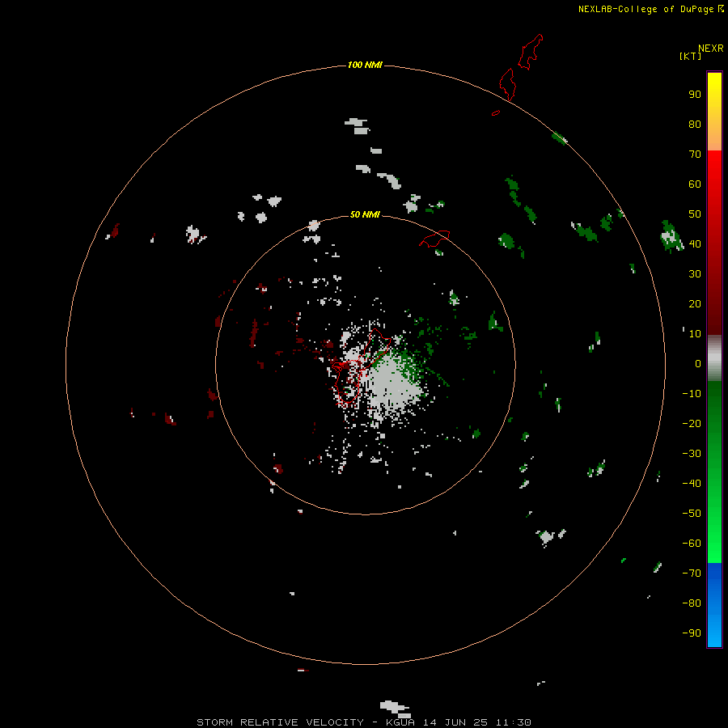
Task: Click the 0 knot scale label
Action: coord(698,363)
